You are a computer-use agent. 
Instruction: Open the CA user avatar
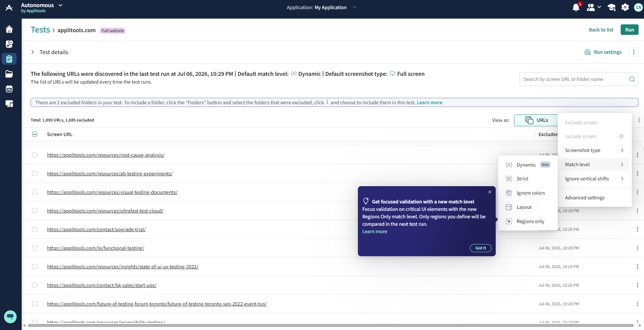[638, 7]
